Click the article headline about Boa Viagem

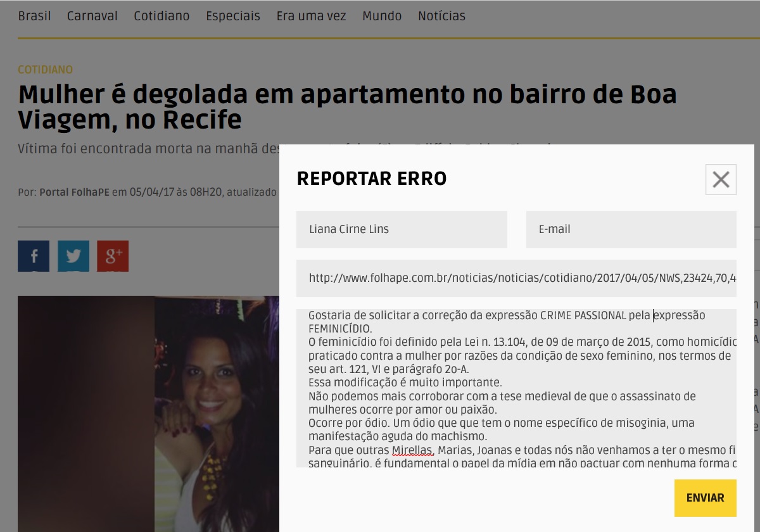[x=347, y=106]
